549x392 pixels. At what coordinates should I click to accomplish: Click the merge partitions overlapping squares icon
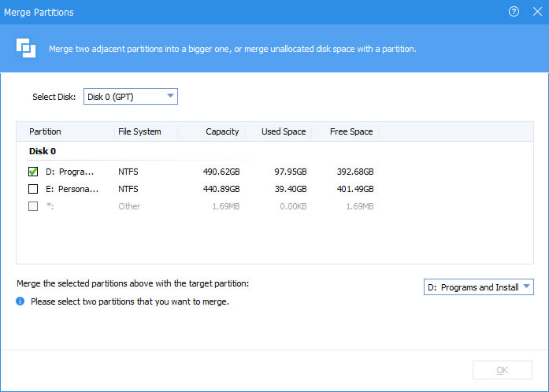(26, 48)
